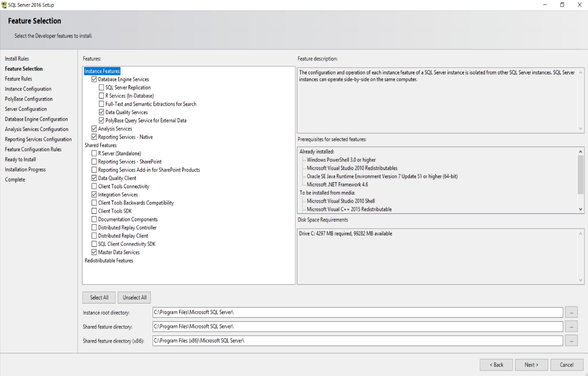588x376 pixels.
Task: Click inside the Instance root directory field
Action: click(358, 312)
